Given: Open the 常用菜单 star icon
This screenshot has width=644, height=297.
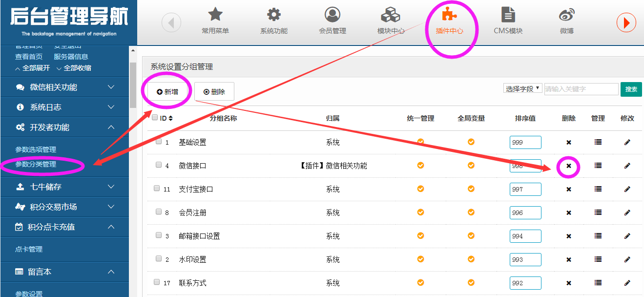Looking at the screenshot, I should point(215,15).
